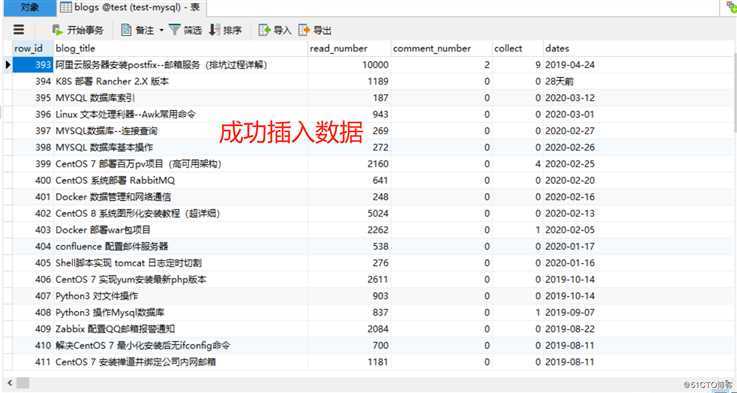737x393 pixels.
Task: Select title cell Python3 对文件操作
Action: 180,296
